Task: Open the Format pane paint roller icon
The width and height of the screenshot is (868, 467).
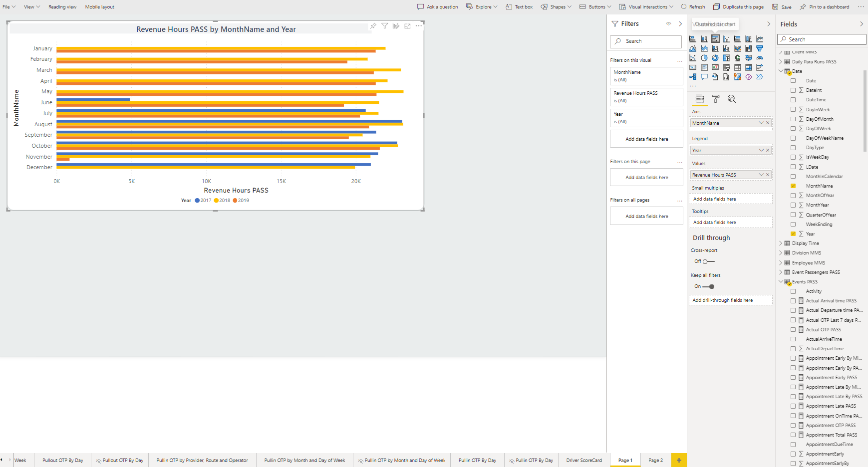Action: click(715, 99)
